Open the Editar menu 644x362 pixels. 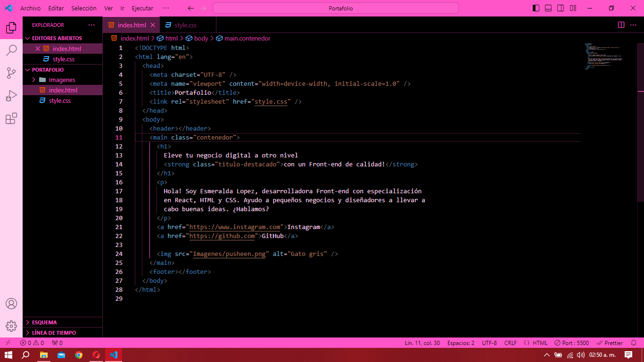[56, 8]
